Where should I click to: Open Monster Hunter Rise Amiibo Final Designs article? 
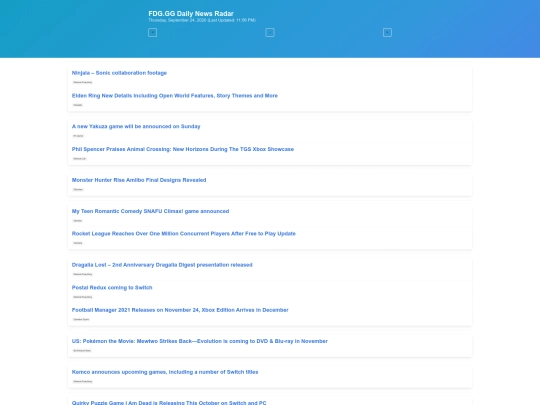coord(139,180)
